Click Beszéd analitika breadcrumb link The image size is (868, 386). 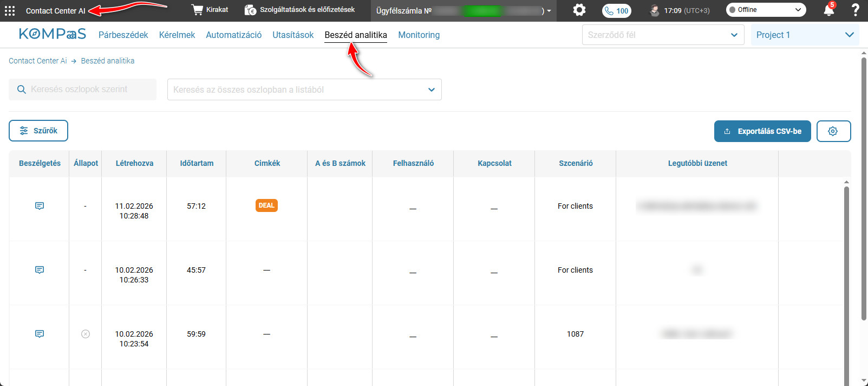(x=108, y=61)
